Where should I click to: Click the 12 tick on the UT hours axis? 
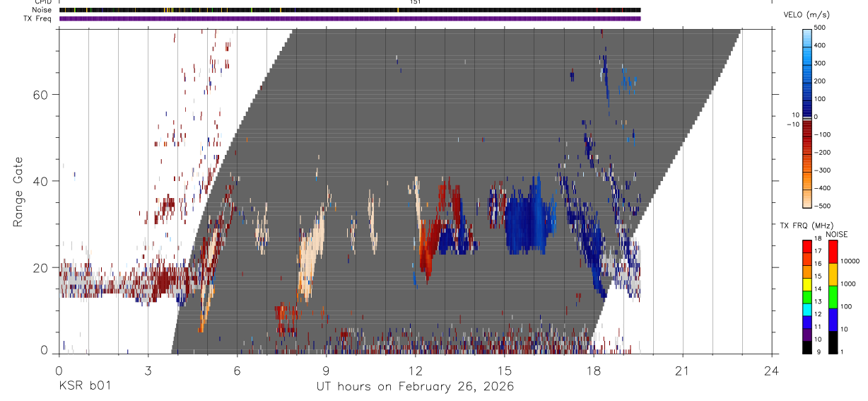tap(416, 370)
